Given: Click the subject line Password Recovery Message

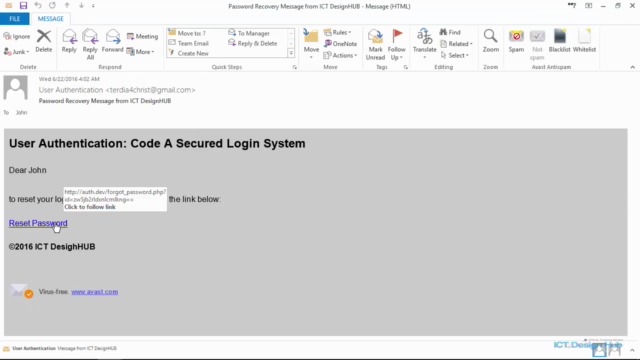Looking at the screenshot, I should (x=105, y=101).
